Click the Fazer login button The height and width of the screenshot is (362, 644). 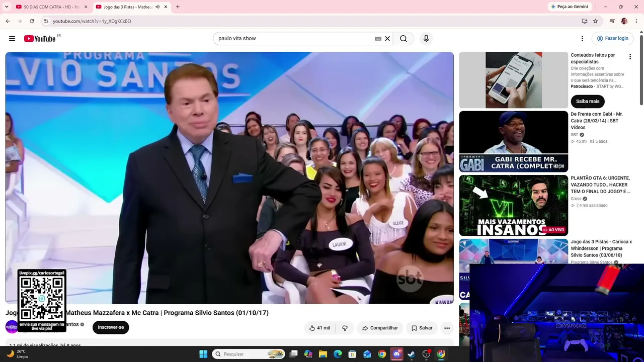pyautogui.click(x=612, y=39)
